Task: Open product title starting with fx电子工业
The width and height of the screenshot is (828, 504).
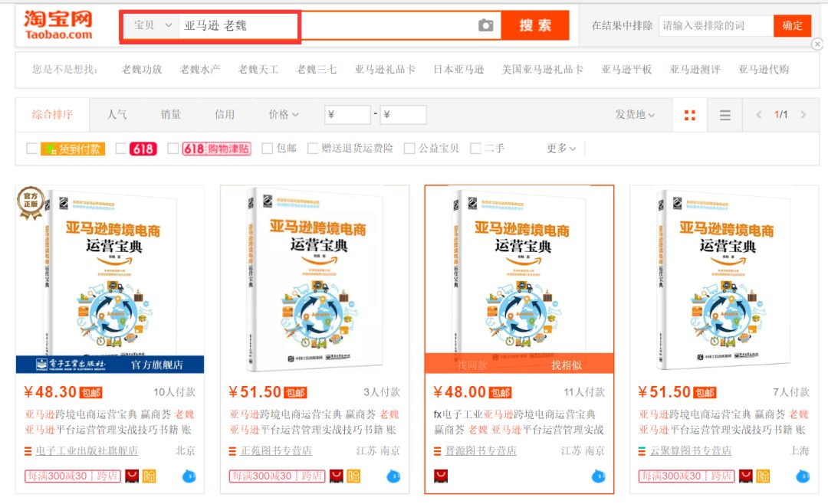Action: (519, 422)
